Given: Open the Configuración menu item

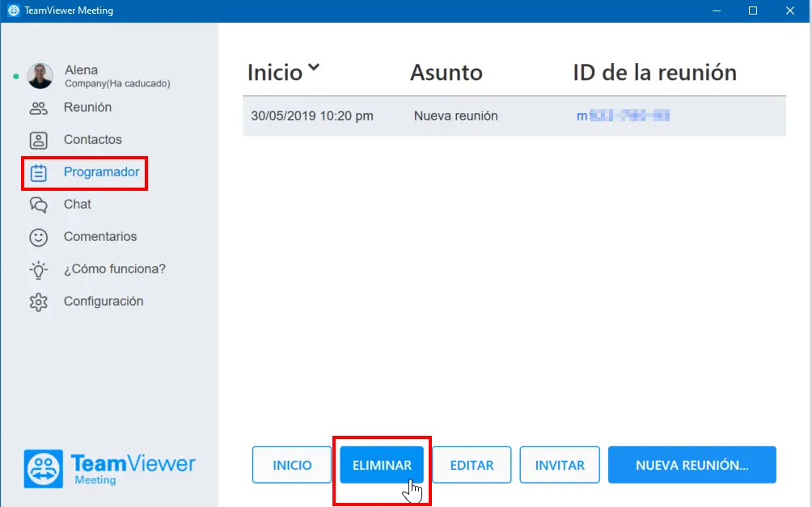Looking at the screenshot, I should click(103, 302).
